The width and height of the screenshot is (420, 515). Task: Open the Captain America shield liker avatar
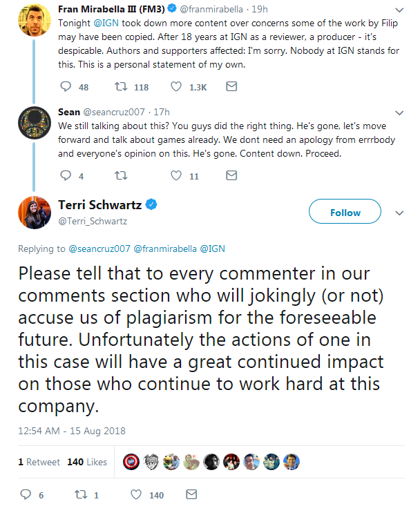tap(131, 462)
